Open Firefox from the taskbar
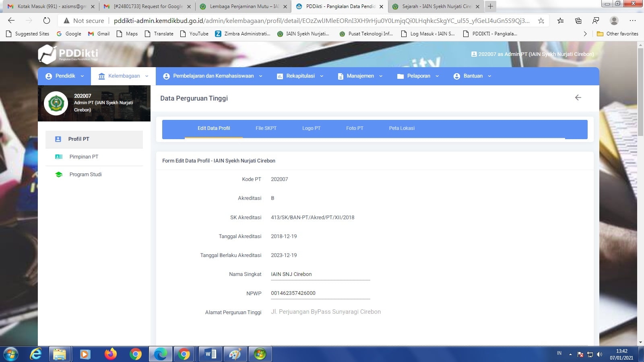 pyautogui.click(x=110, y=354)
